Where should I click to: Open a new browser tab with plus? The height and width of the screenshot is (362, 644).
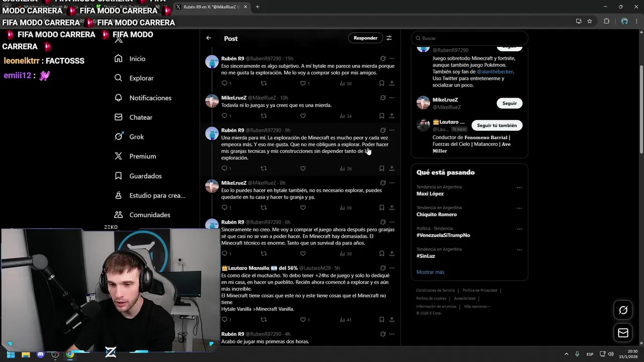point(257,7)
